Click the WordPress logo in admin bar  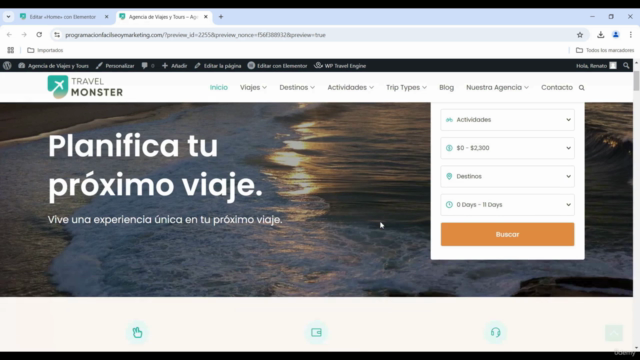[7, 66]
